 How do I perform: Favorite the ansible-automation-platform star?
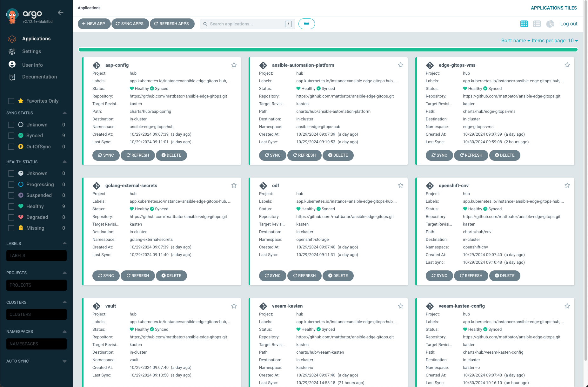(x=401, y=65)
